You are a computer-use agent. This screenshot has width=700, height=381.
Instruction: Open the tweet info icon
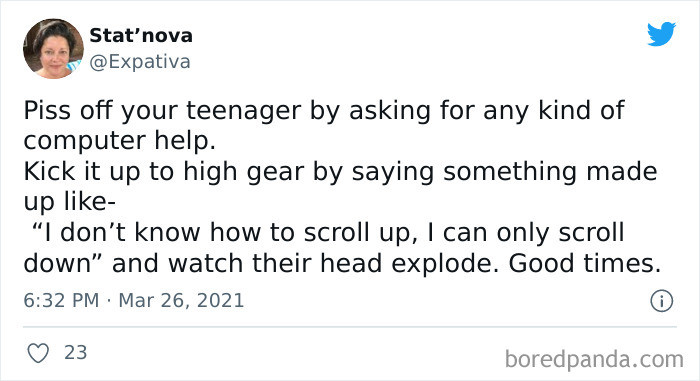coord(661,301)
